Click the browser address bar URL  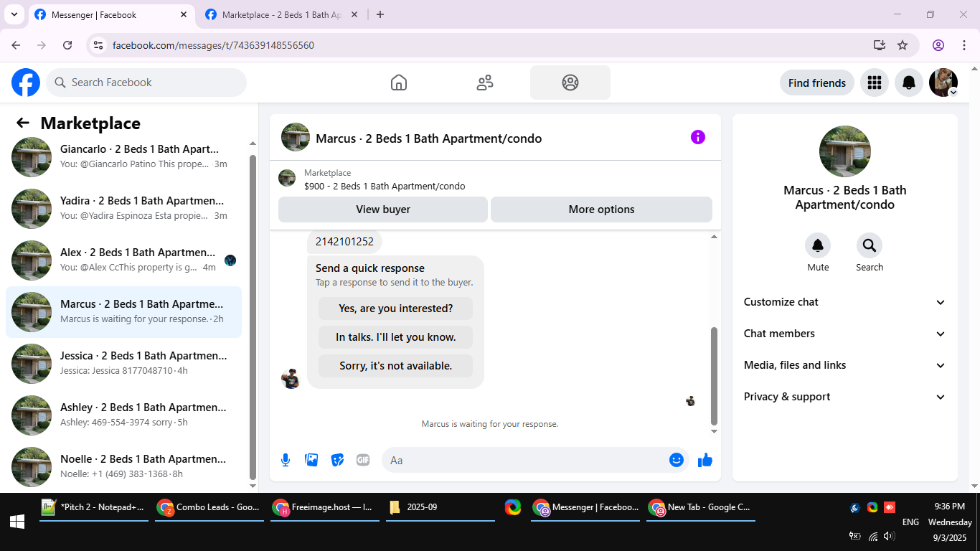point(213,45)
